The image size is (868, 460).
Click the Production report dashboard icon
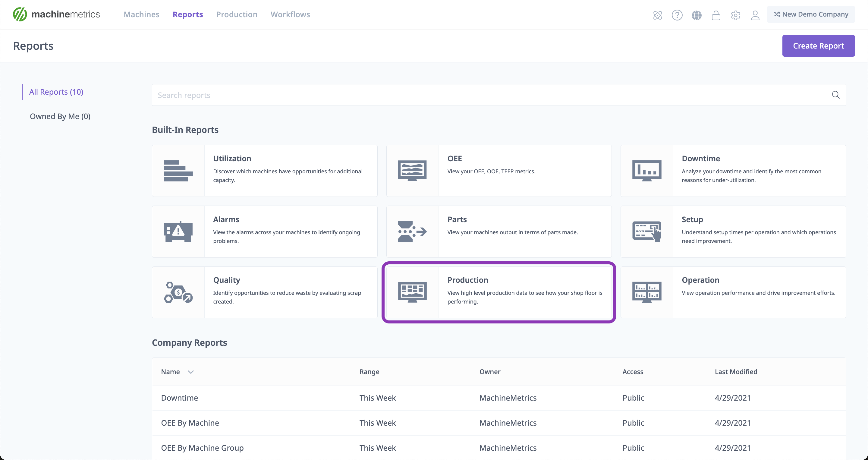point(412,292)
